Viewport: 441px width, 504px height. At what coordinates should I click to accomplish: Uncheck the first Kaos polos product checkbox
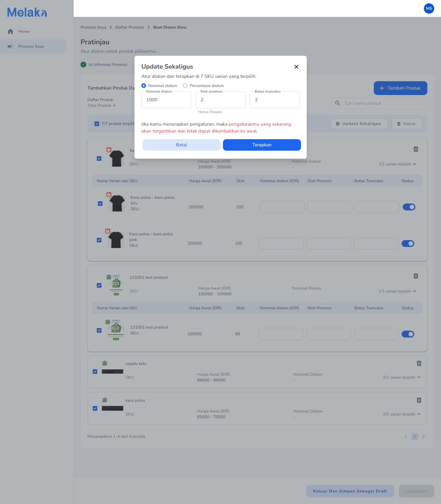click(x=99, y=159)
